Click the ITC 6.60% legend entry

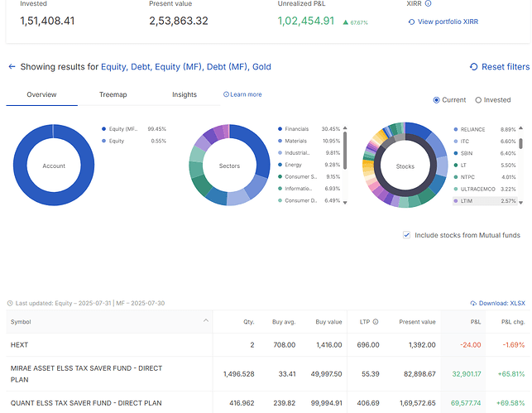(485, 142)
